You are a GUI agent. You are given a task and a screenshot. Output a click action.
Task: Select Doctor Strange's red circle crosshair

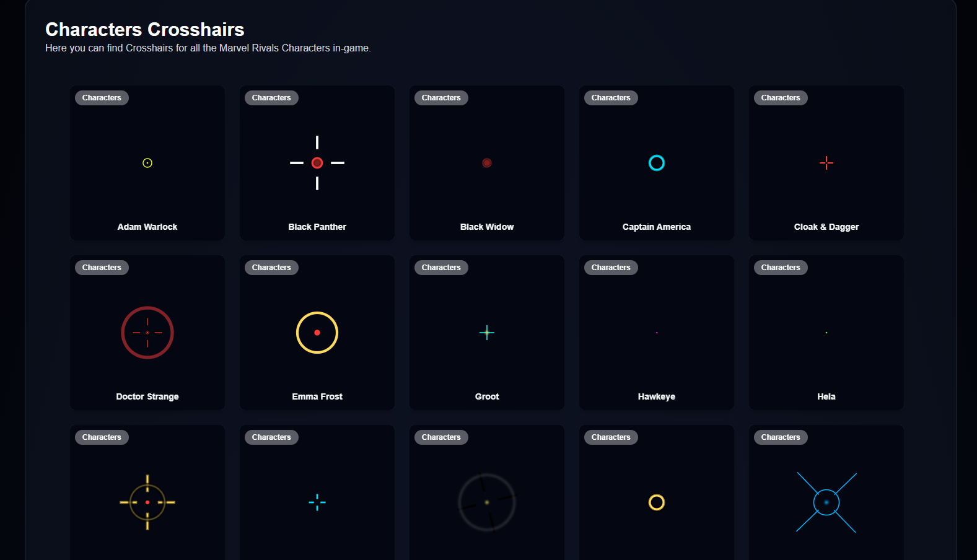(x=147, y=333)
